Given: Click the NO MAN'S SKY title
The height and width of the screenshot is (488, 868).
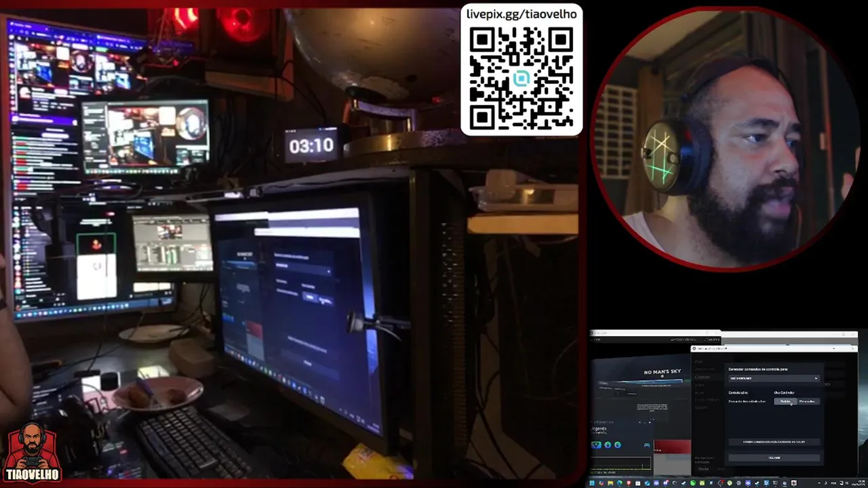Looking at the screenshot, I should click(x=663, y=372).
